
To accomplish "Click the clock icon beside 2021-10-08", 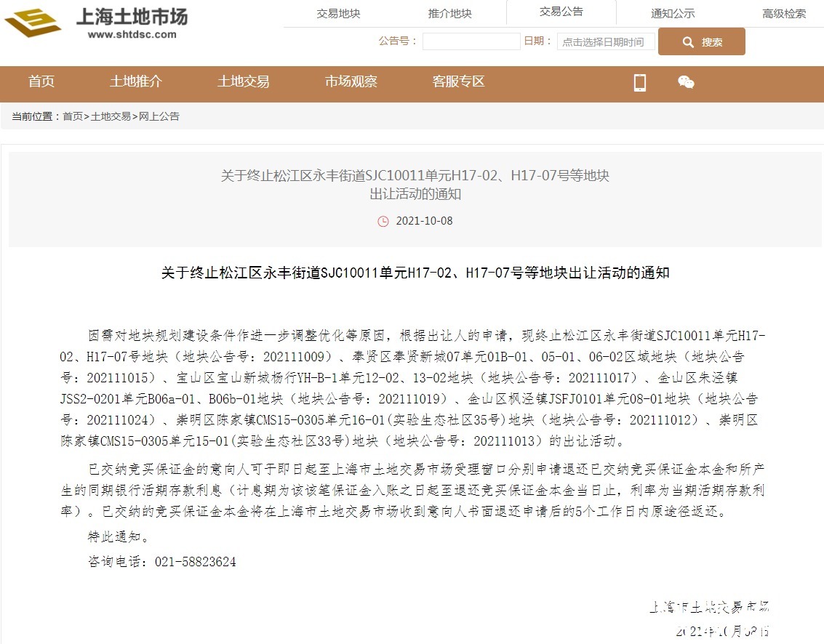I will pyautogui.click(x=383, y=221).
